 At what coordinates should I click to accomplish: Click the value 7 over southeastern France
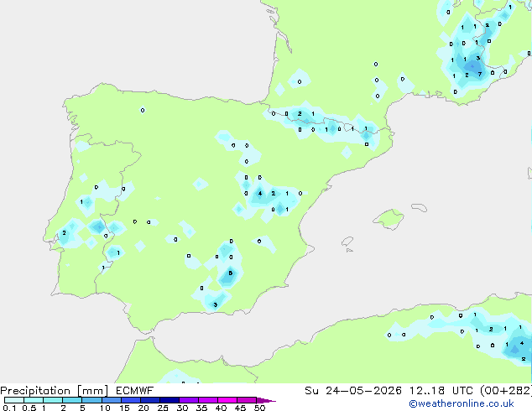pos(479,75)
